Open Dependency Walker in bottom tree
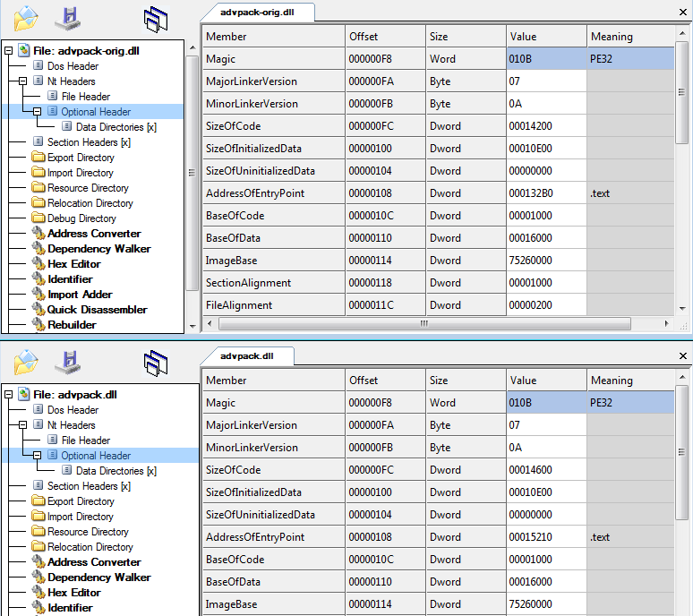693x616 pixels. click(98, 577)
